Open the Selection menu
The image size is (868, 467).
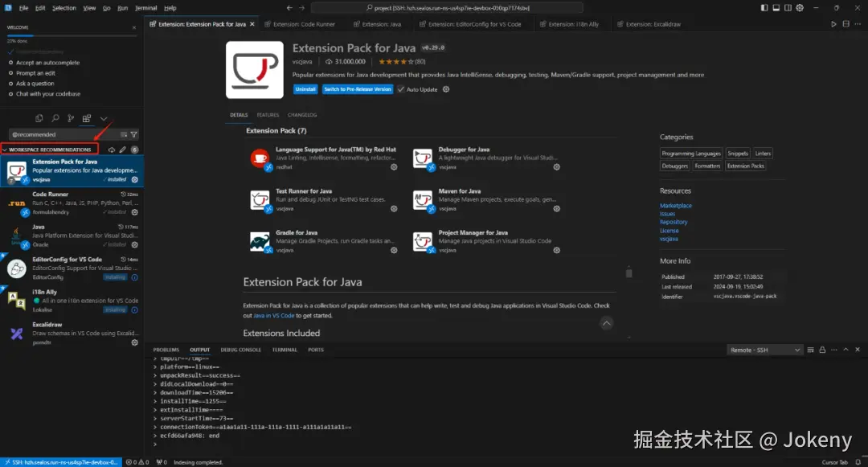click(x=64, y=8)
